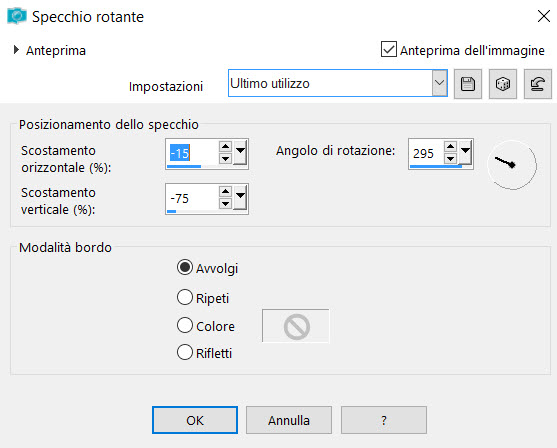Select the Ripeti edge mode
This screenshot has height=448, width=557.
[x=185, y=297]
